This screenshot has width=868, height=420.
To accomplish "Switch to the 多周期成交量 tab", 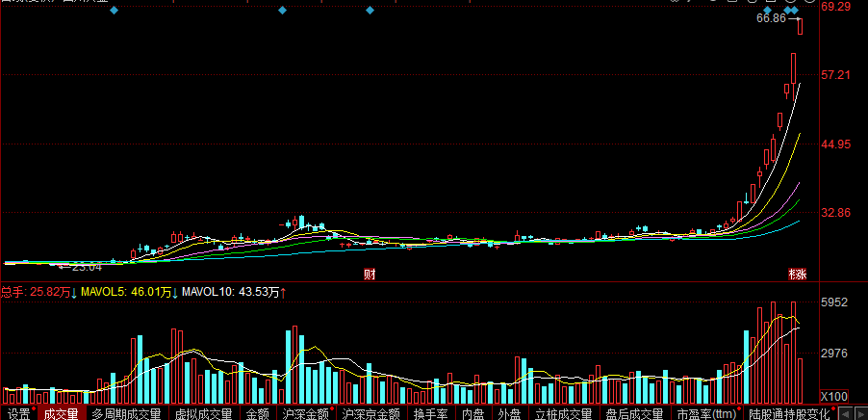I will (126, 413).
